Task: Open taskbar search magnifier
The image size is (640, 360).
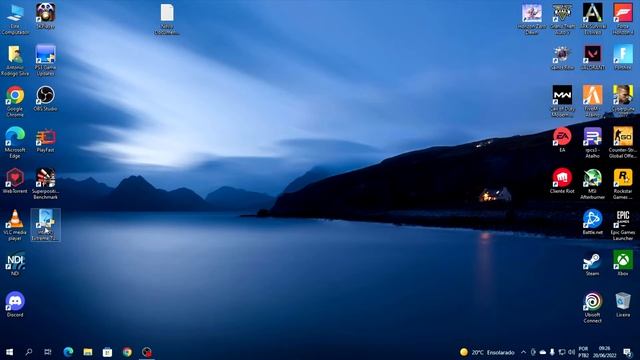Action: pyautogui.click(x=29, y=352)
